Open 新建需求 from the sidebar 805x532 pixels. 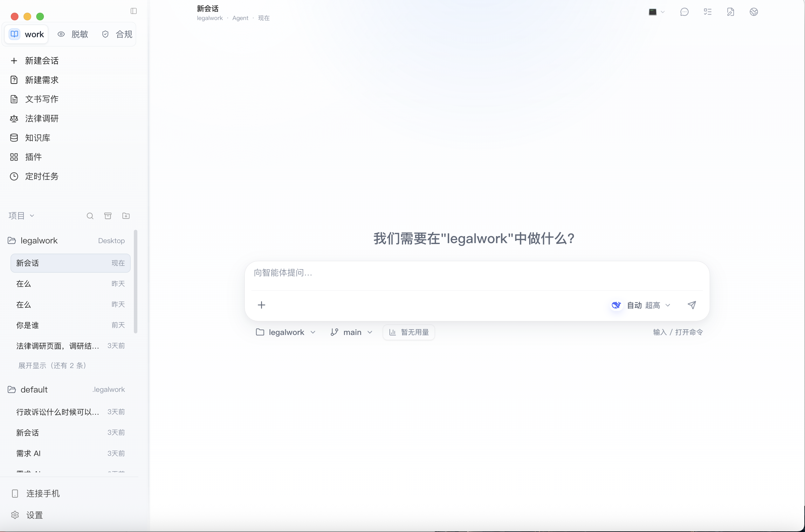click(x=41, y=80)
